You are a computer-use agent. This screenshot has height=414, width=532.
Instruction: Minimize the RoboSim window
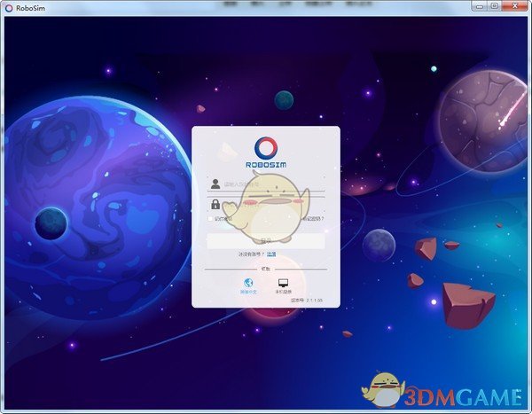click(480, 6)
